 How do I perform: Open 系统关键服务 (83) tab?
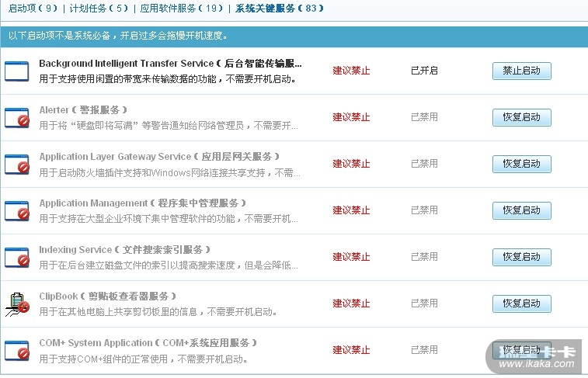pos(280,9)
